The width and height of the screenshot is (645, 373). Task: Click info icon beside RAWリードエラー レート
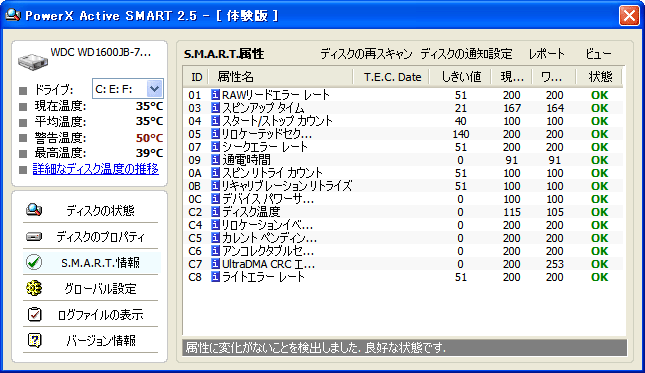[215, 95]
